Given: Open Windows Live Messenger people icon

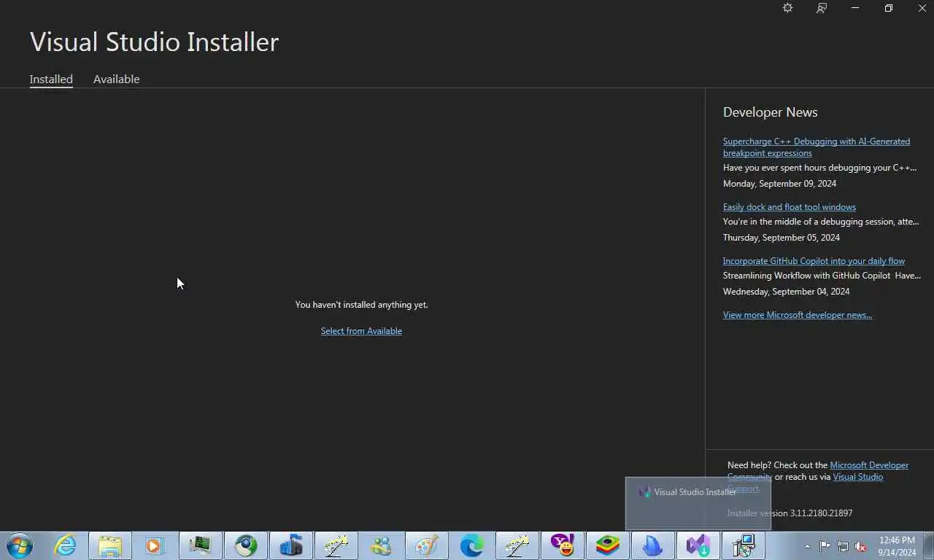Looking at the screenshot, I should pos(382,545).
